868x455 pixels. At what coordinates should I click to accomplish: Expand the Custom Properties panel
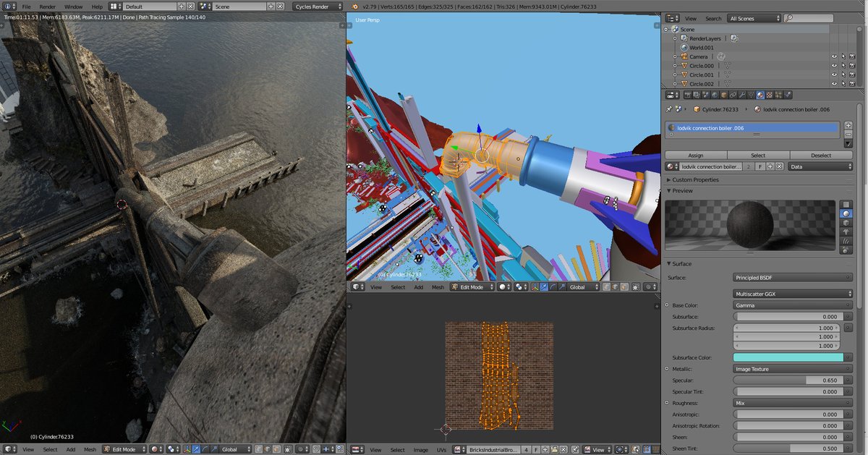tap(695, 179)
